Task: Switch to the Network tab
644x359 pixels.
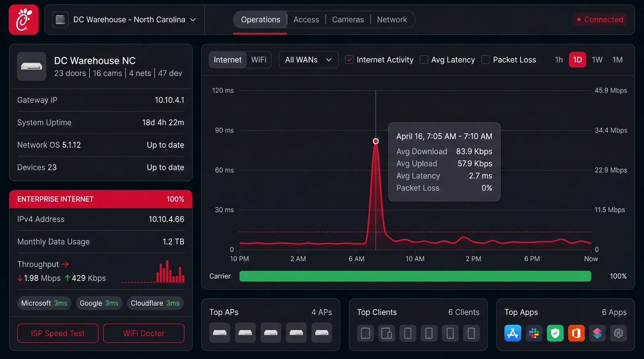Action: [392, 20]
